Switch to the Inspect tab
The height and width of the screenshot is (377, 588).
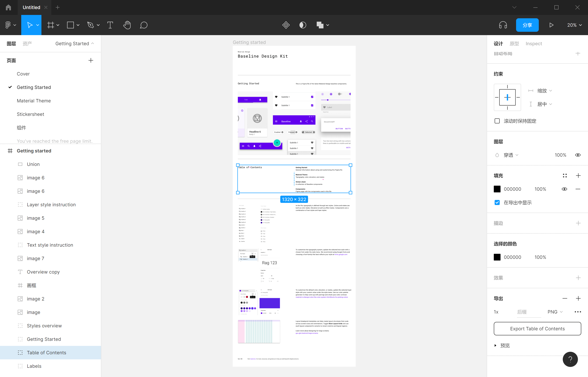click(x=534, y=44)
